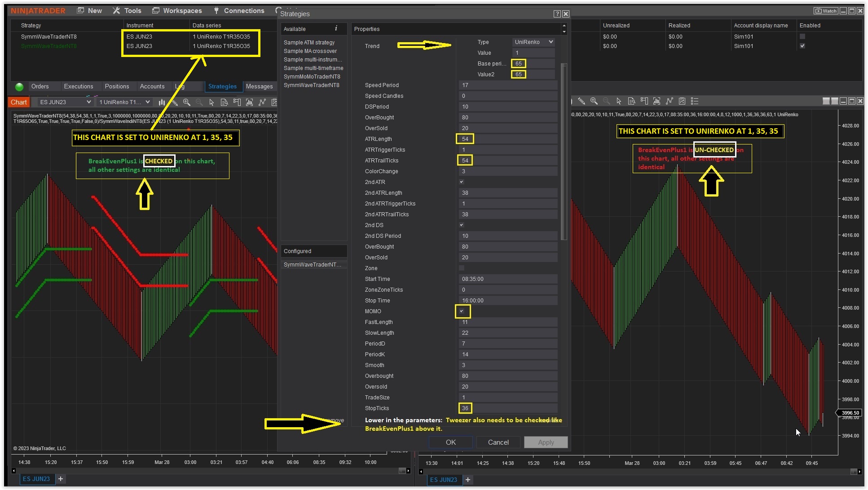868x490 pixels.
Task: Open the Strategies icon on right chart toolbar
Action: [682, 101]
